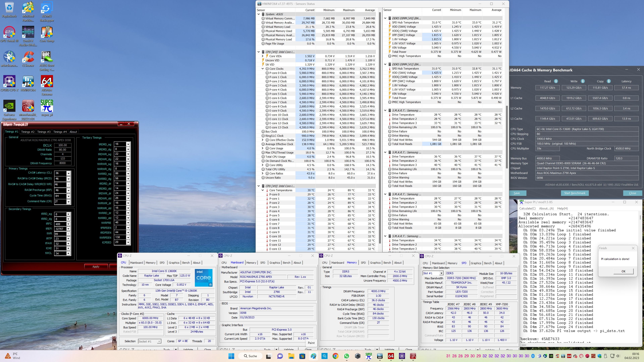The height and width of the screenshot is (362, 644).
Task: Click Close in AIDA64 benchmark window
Action: pyautogui.click(x=632, y=193)
